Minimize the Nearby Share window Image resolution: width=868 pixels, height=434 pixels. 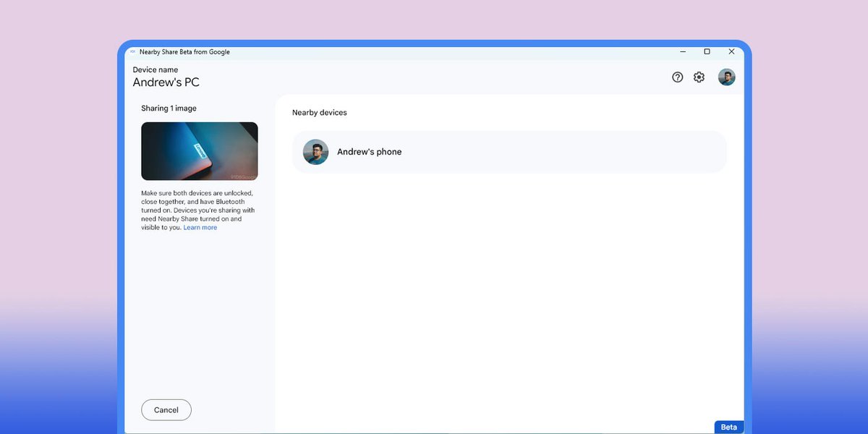coord(683,51)
